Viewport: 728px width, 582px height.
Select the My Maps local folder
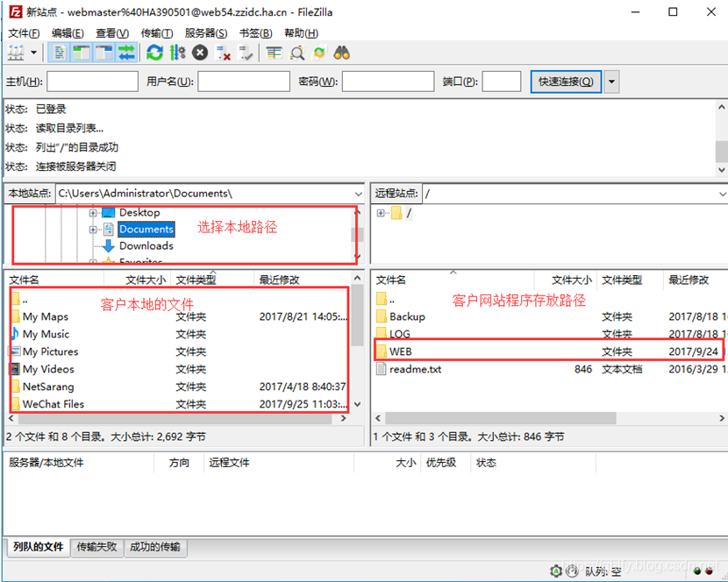tap(45, 317)
